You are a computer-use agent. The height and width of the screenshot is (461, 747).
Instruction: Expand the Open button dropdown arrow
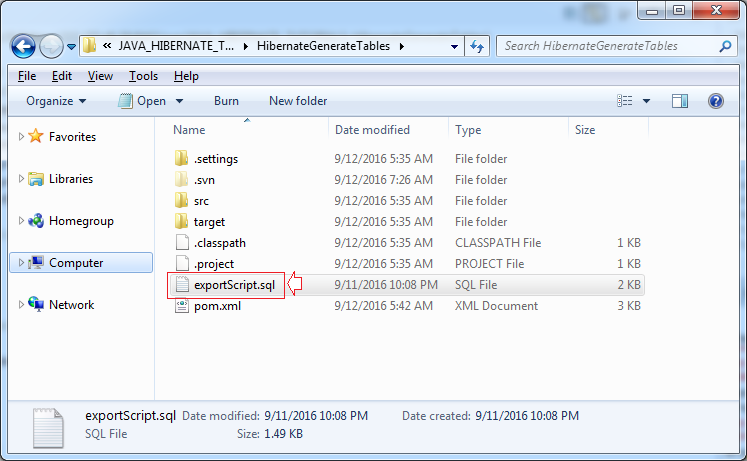click(x=179, y=101)
